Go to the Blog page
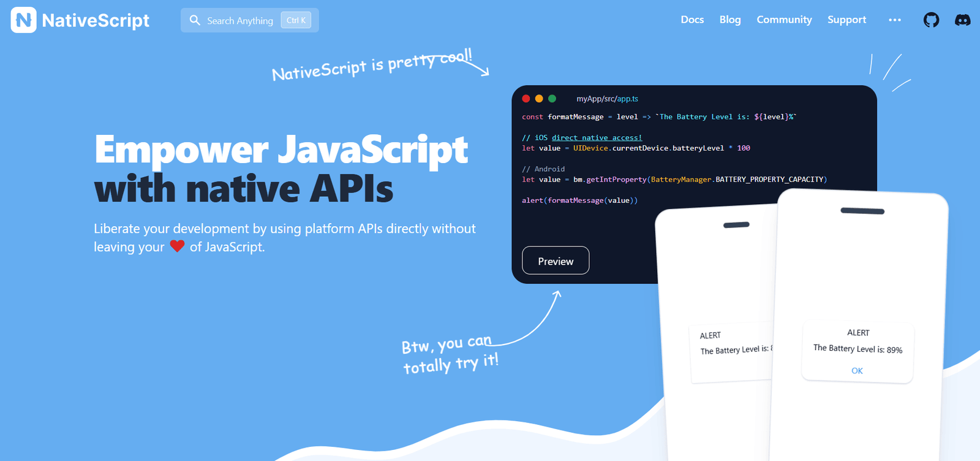 tap(730, 20)
